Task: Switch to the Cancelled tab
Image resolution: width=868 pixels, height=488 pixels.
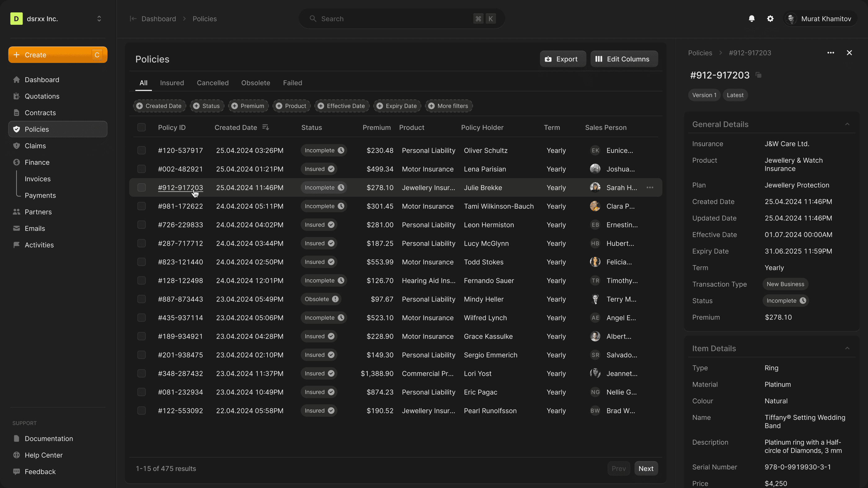Action: (213, 83)
